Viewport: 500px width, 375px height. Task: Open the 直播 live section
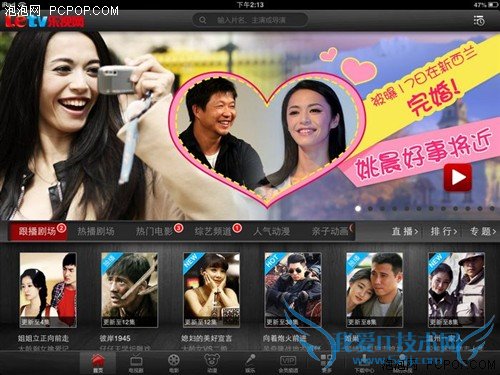point(405,231)
